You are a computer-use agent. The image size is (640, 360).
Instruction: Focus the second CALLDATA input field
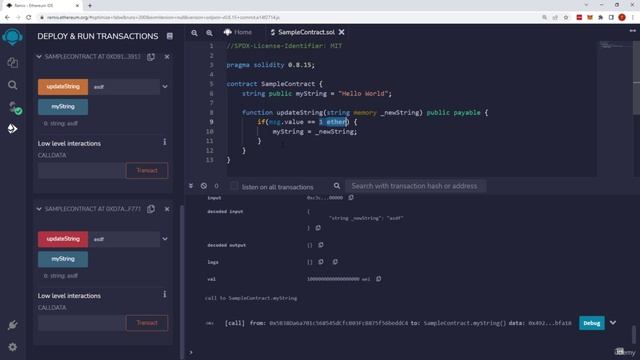[x=81, y=322]
